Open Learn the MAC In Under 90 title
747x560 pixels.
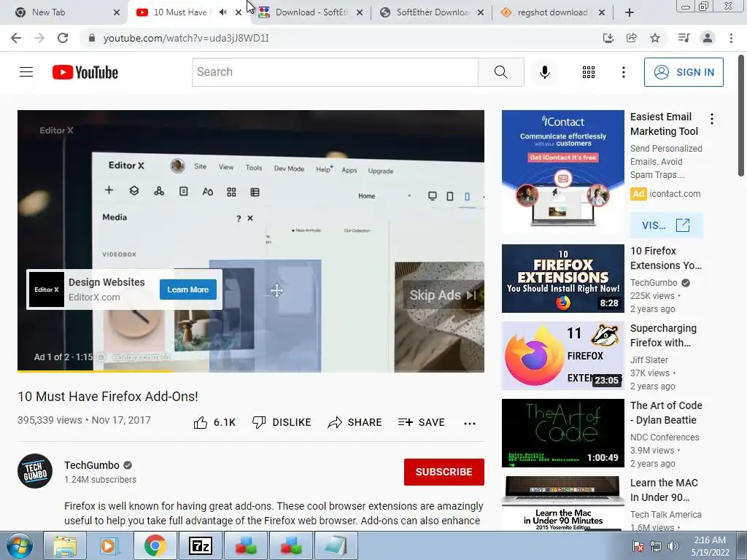(x=664, y=490)
